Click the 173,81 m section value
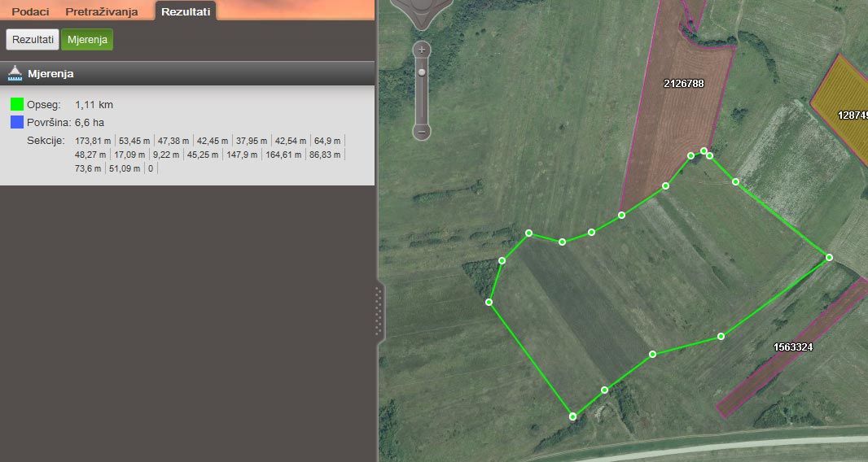This screenshot has height=462, width=868. 93,141
